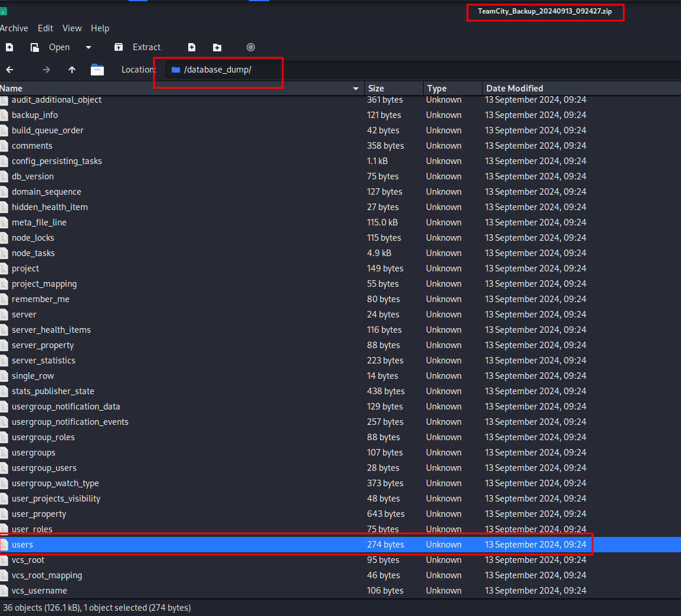Select the usergroup_roles file
Screen dimensions: 681x616
pos(340,437)
